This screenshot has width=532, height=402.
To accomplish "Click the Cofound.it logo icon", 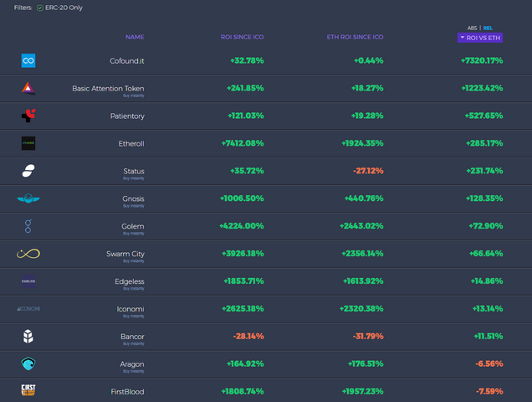I will coord(28,60).
